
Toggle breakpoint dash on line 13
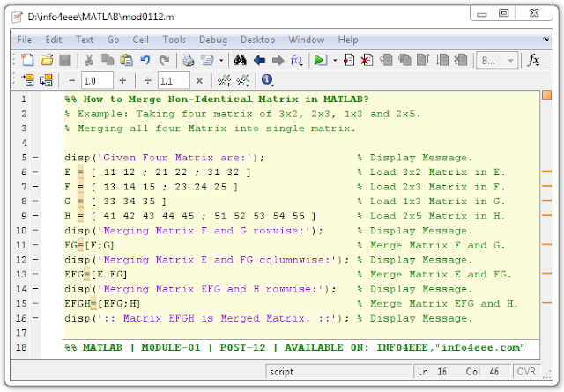tap(35, 274)
